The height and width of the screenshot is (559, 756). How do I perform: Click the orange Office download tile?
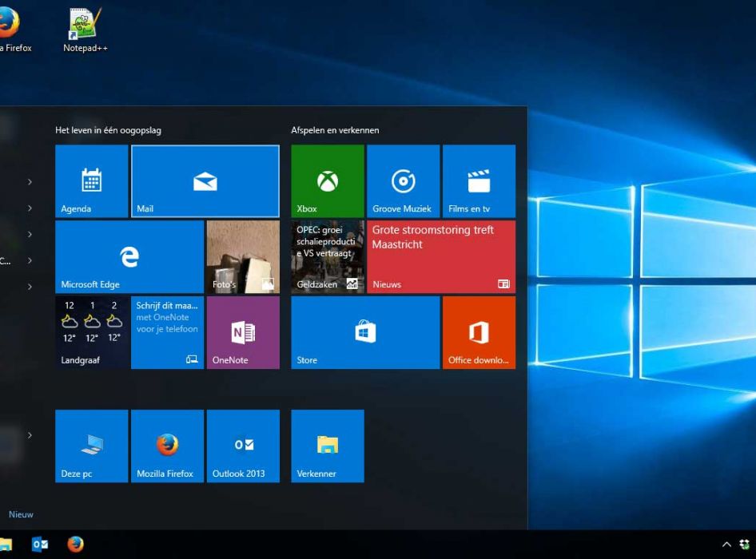click(x=479, y=332)
